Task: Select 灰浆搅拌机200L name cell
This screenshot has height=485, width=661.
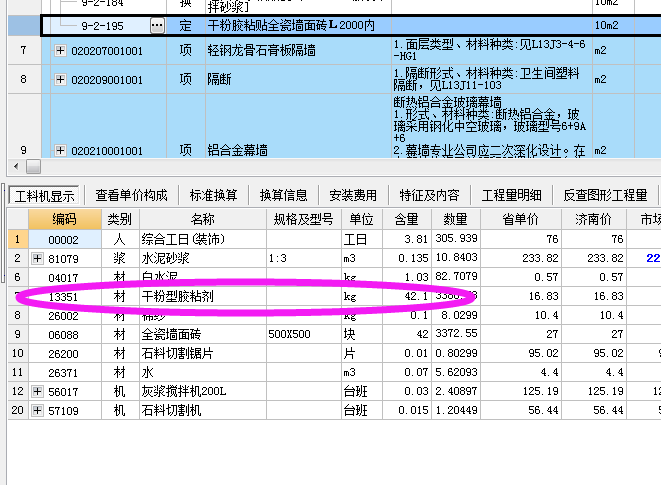Action: 203,391
